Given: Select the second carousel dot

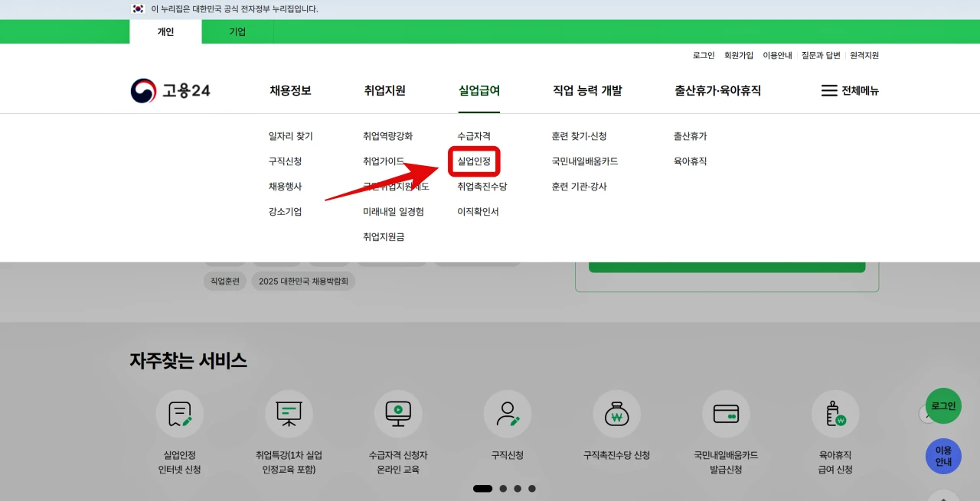Looking at the screenshot, I should [503, 488].
